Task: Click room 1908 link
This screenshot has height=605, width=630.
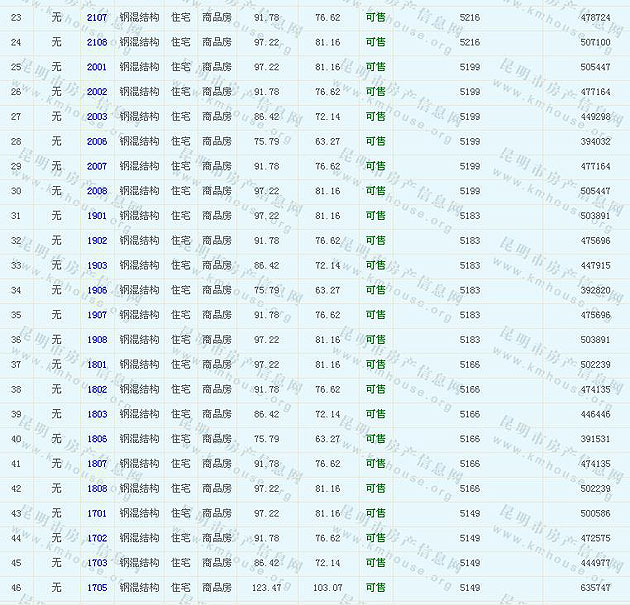Action: tap(97, 340)
